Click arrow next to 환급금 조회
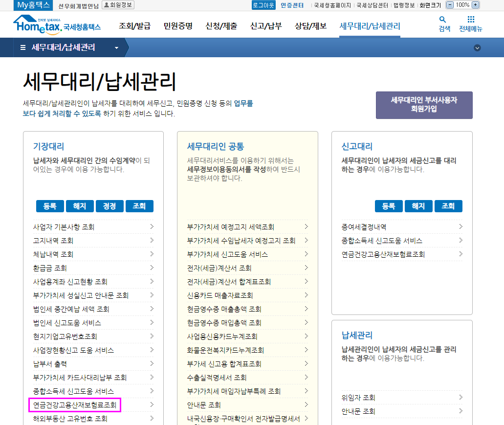This screenshot has height=425, width=504. click(152, 268)
